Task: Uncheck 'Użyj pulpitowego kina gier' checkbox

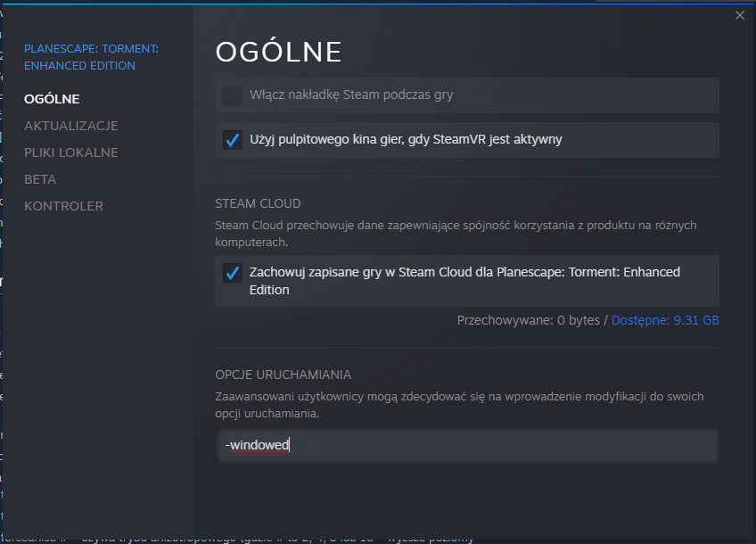Action: (x=233, y=140)
